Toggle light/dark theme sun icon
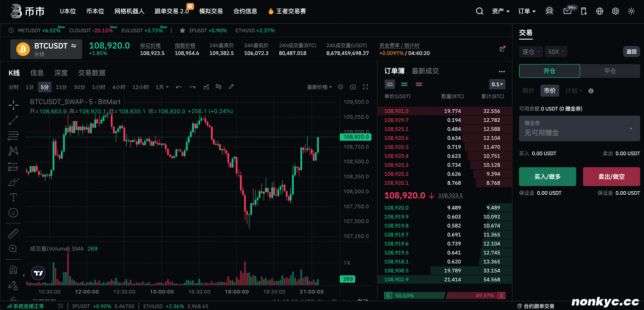644x310 pixels. [x=631, y=11]
